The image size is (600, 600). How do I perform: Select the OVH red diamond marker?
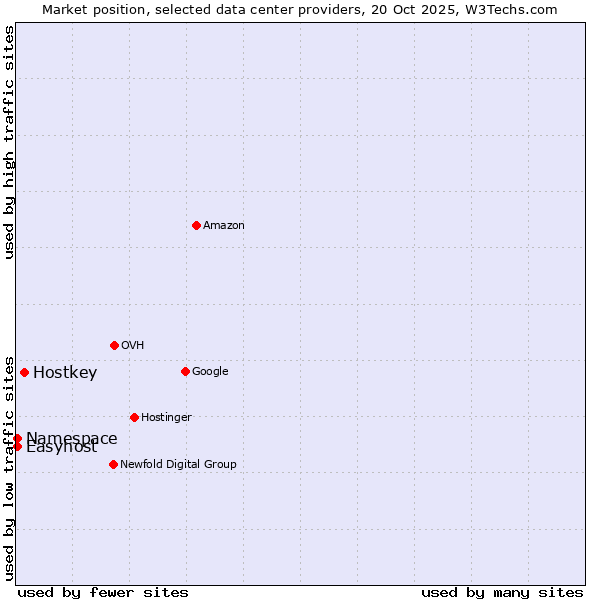click(x=114, y=345)
